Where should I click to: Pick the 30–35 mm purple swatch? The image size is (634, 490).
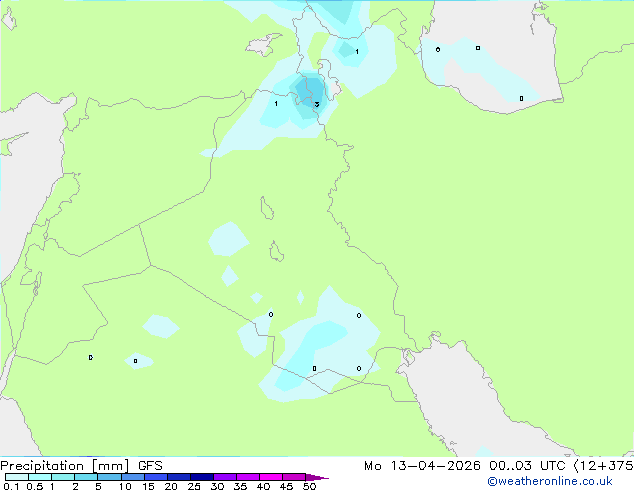[x=224, y=477]
